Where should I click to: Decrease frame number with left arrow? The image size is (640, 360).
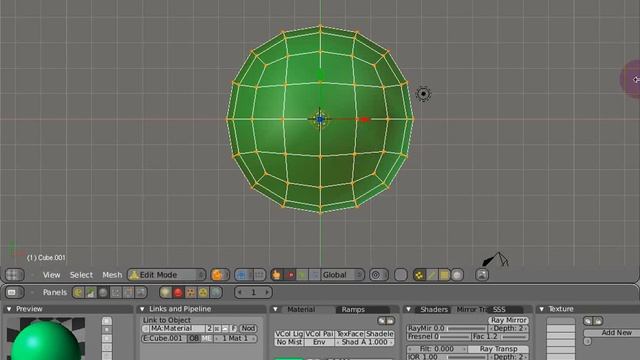coord(240,292)
